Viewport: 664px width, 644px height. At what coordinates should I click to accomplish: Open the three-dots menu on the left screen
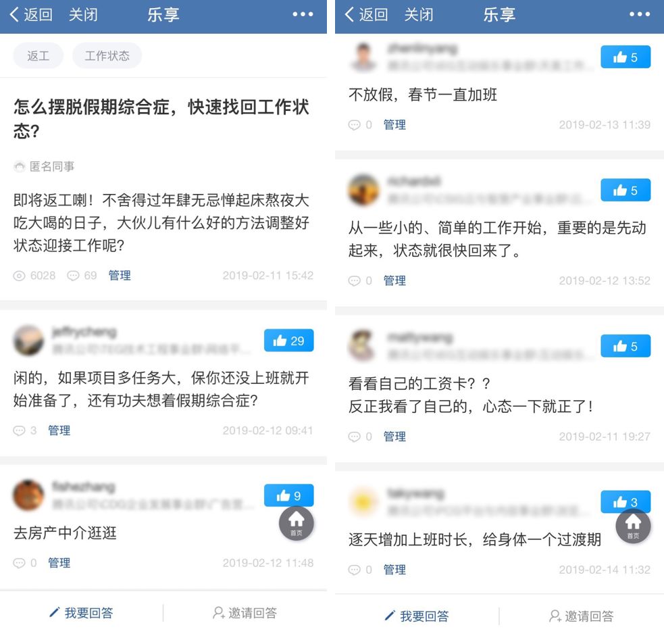[x=303, y=14]
